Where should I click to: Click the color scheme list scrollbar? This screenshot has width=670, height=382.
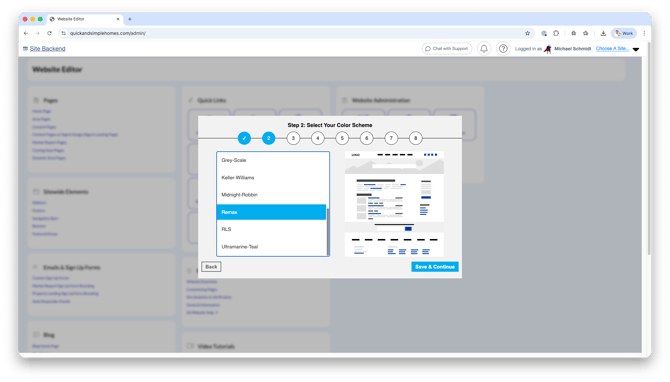tap(328, 231)
